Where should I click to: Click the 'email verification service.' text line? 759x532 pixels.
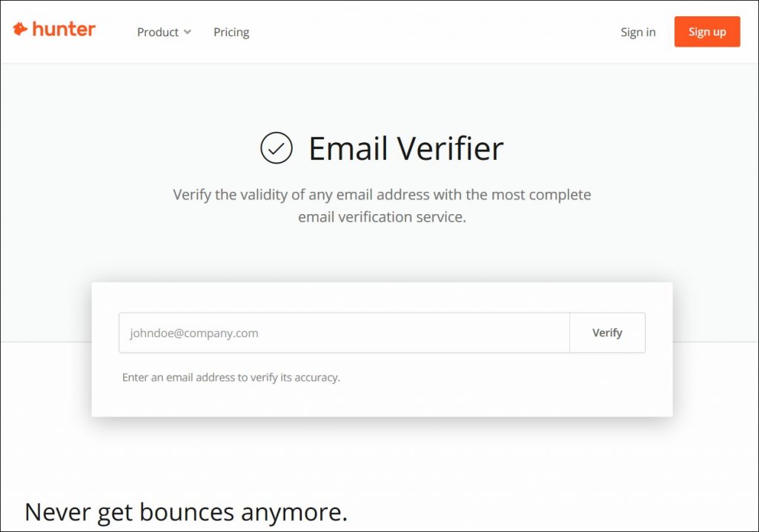pyautogui.click(x=382, y=217)
